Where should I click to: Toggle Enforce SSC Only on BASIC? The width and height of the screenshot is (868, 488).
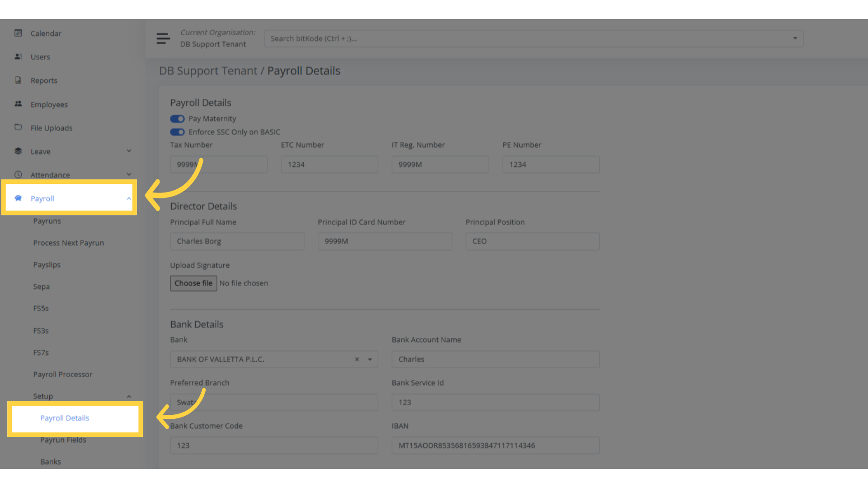tap(177, 132)
